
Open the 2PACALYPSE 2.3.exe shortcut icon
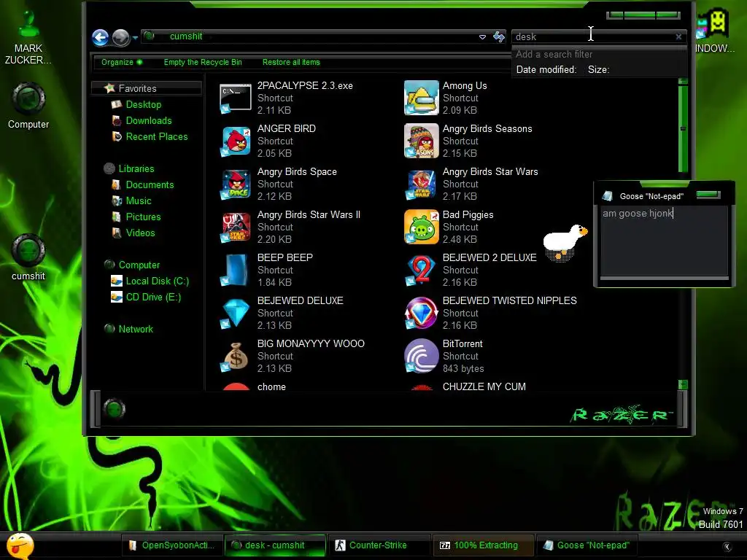[236, 98]
